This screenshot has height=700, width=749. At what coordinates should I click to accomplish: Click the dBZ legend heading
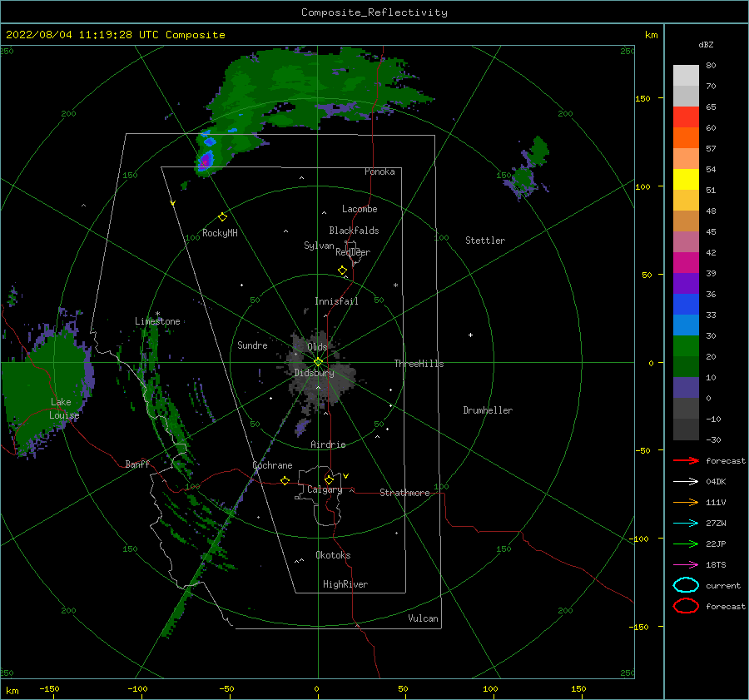click(706, 44)
